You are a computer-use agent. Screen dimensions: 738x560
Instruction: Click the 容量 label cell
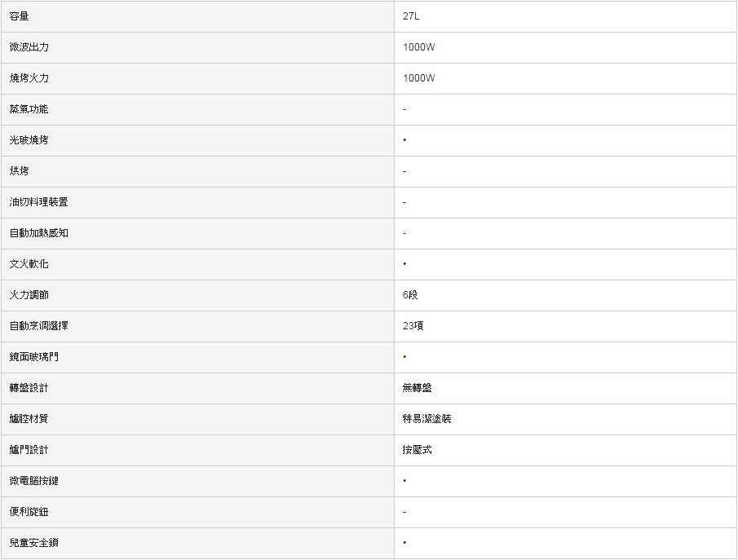tap(19, 16)
